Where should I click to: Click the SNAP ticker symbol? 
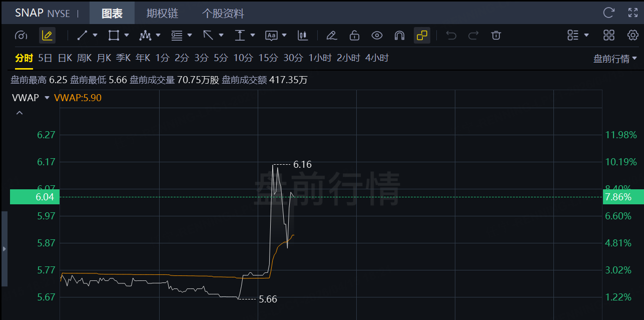tap(29, 13)
